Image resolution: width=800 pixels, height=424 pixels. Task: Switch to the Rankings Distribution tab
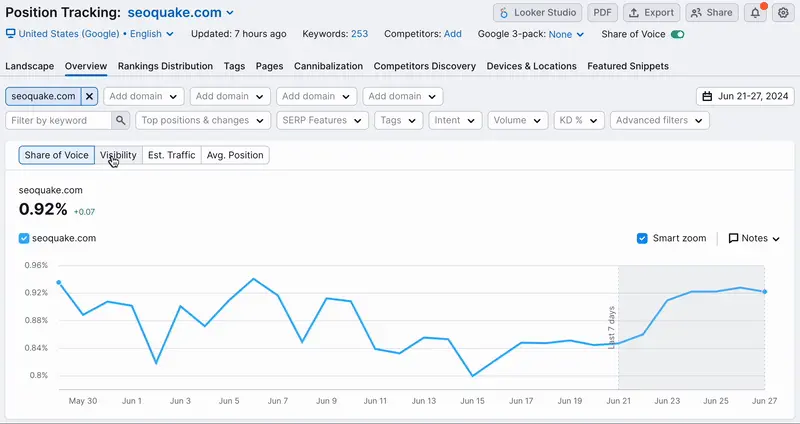165,66
